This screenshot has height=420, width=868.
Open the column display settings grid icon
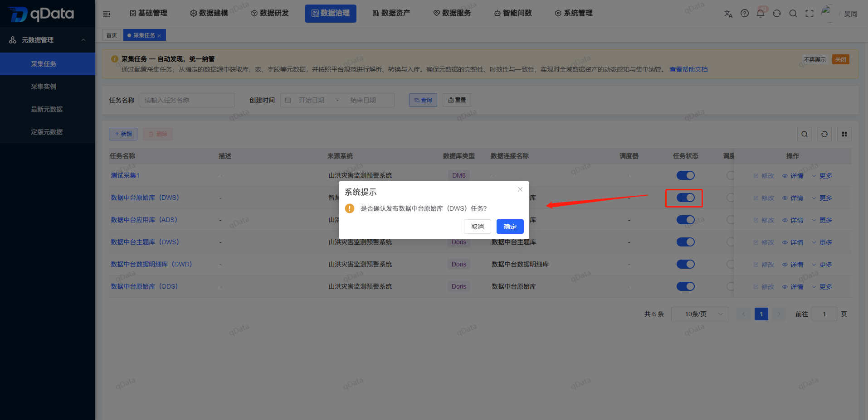pyautogui.click(x=844, y=134)
